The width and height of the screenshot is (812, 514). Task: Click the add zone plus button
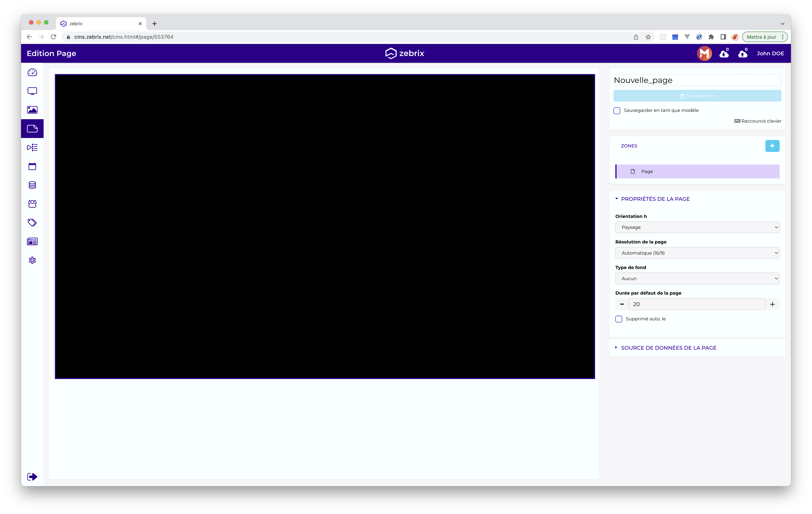772,146
